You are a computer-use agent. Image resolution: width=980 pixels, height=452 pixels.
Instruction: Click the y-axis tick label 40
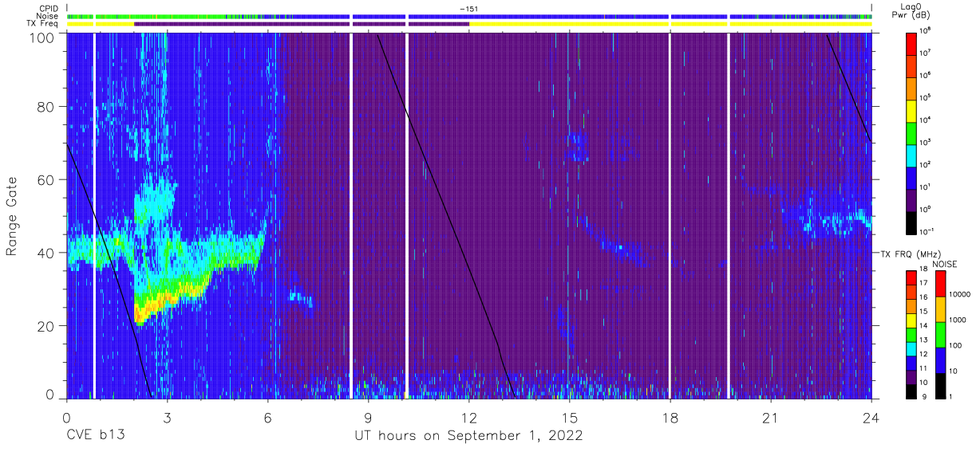pyautogui.click(x=45, y=253)
